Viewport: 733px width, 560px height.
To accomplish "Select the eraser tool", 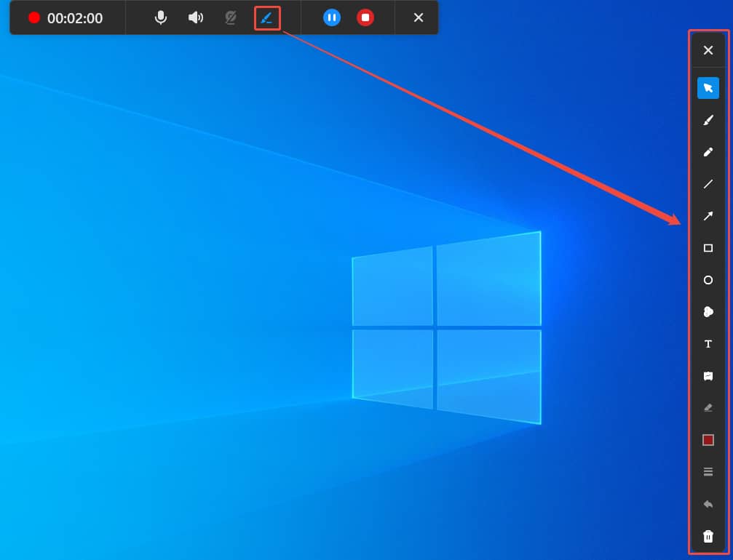I will (x=708, y=407).
